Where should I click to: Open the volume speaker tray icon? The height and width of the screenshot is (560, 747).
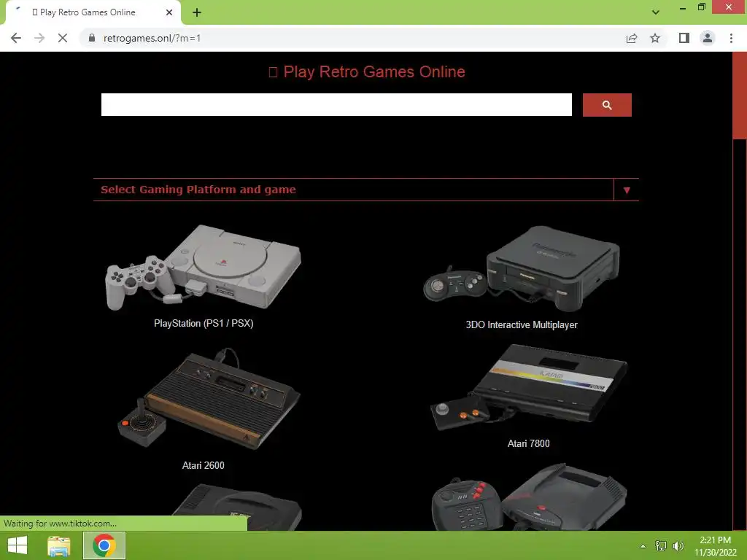(x=678, y=546)
